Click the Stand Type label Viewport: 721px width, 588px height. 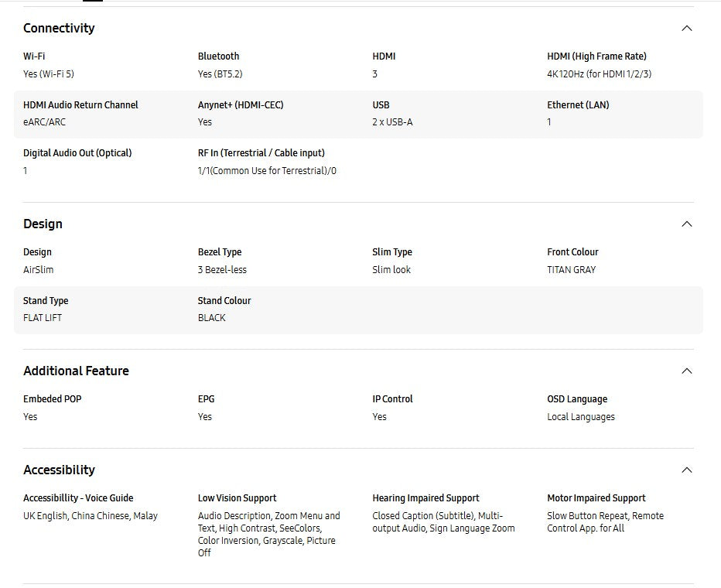point(46,301)
